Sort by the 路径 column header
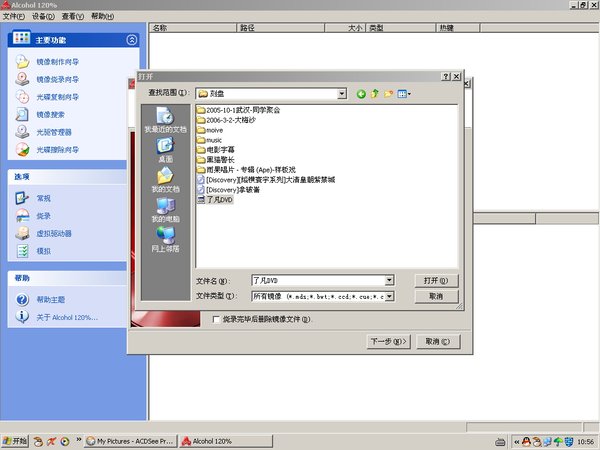Screen dimensions: 600x450 pyautogui.click(x=280, y=28)
